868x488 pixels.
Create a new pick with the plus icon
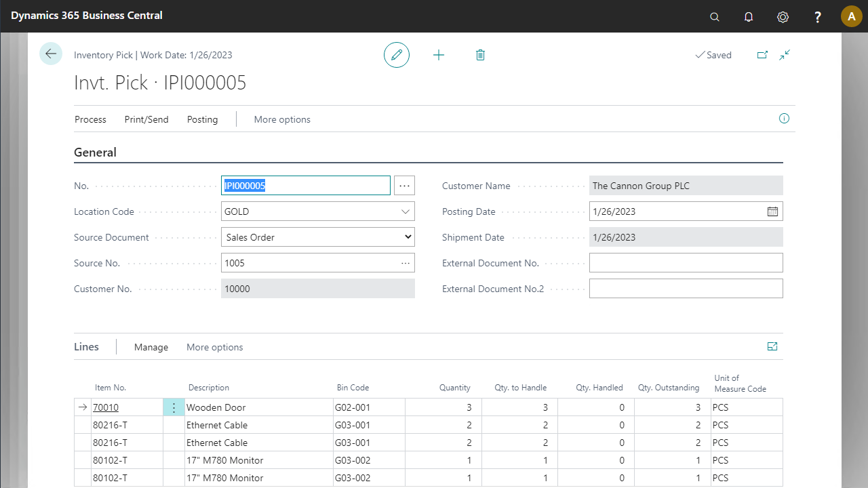[x=439, y=55]
